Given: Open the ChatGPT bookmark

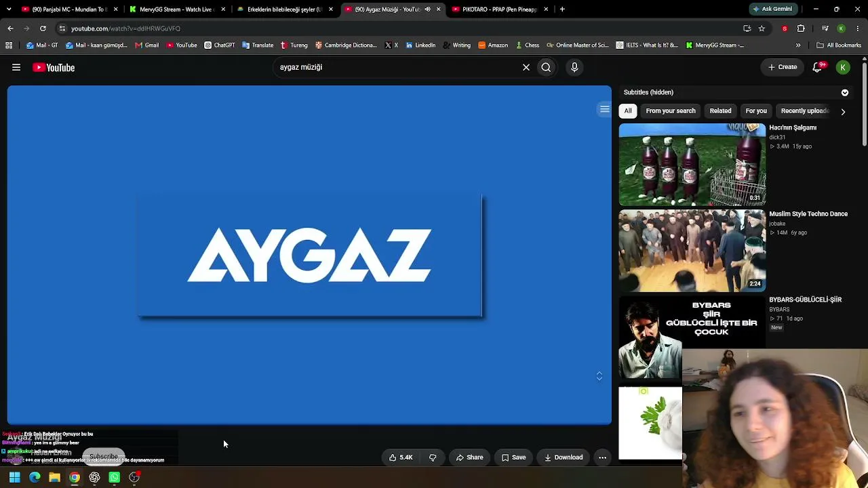Looking at the screenshot, I should pos(220,45).
